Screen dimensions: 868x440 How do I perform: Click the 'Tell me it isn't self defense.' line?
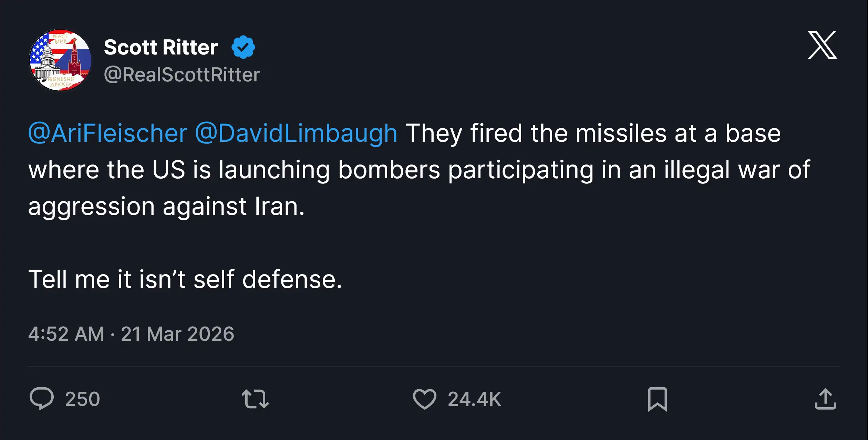[x=185, y=279]
